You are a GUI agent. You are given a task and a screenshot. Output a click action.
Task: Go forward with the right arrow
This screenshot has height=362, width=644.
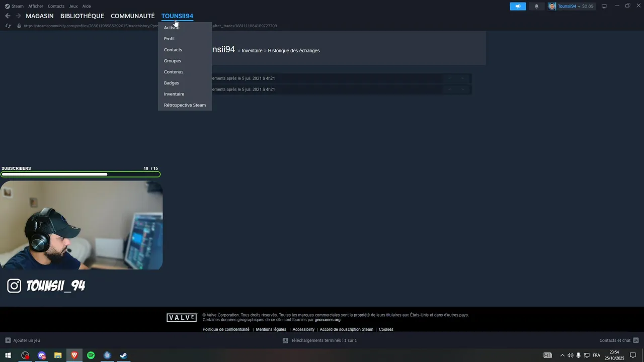point(18,16)
